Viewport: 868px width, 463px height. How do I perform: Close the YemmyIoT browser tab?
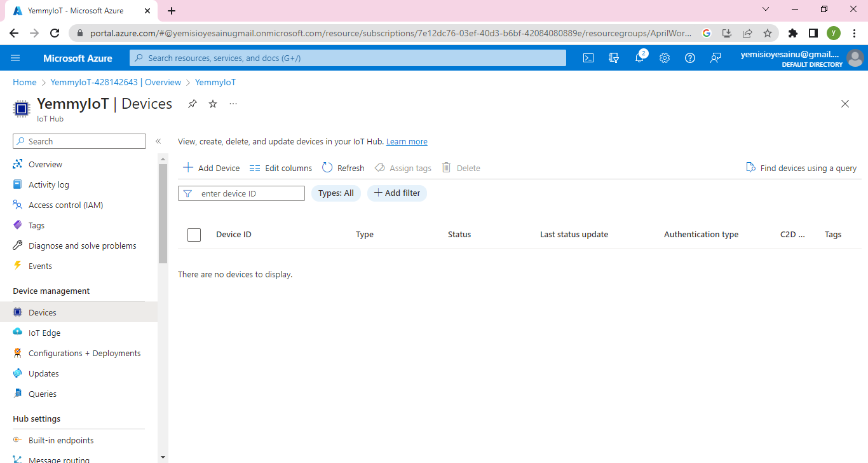point(146,11)
